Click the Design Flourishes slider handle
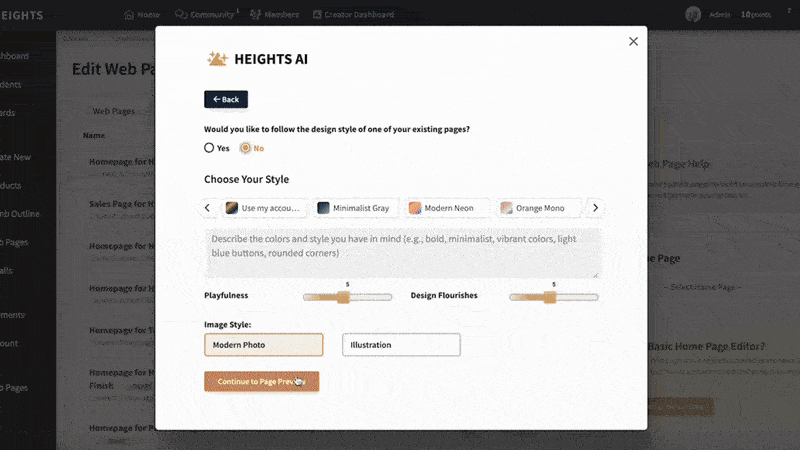This screenshot has width=800, height=450. (549, 297)
